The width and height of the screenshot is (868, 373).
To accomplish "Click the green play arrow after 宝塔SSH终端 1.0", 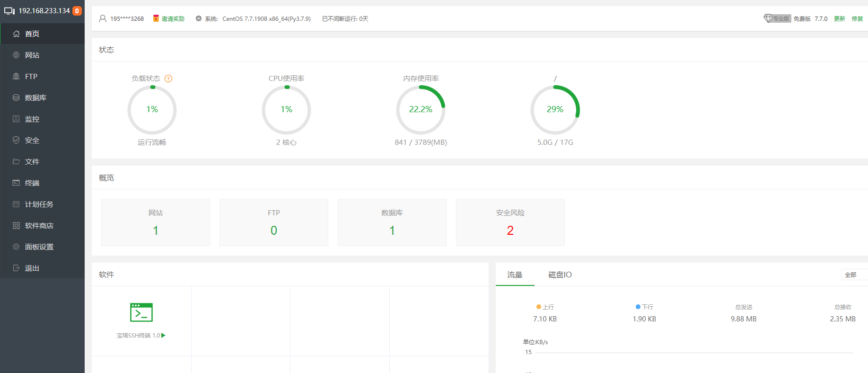I will pyautogui.click(x=164, y=335).
